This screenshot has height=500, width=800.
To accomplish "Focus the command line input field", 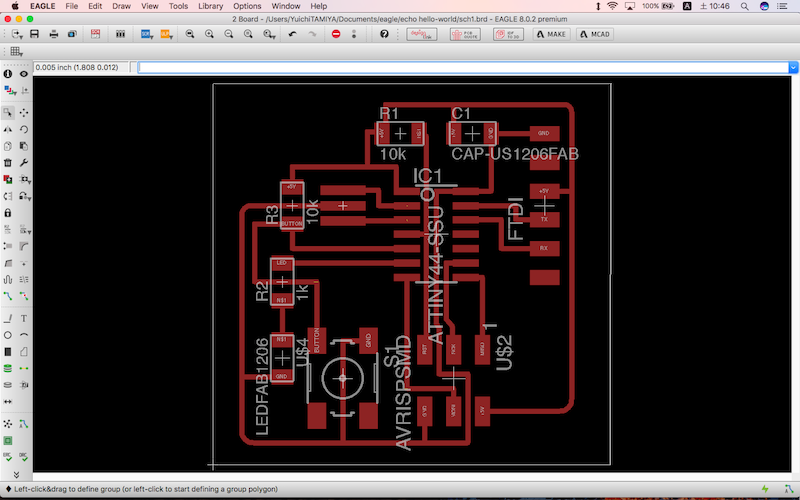I will coord(463,67).
